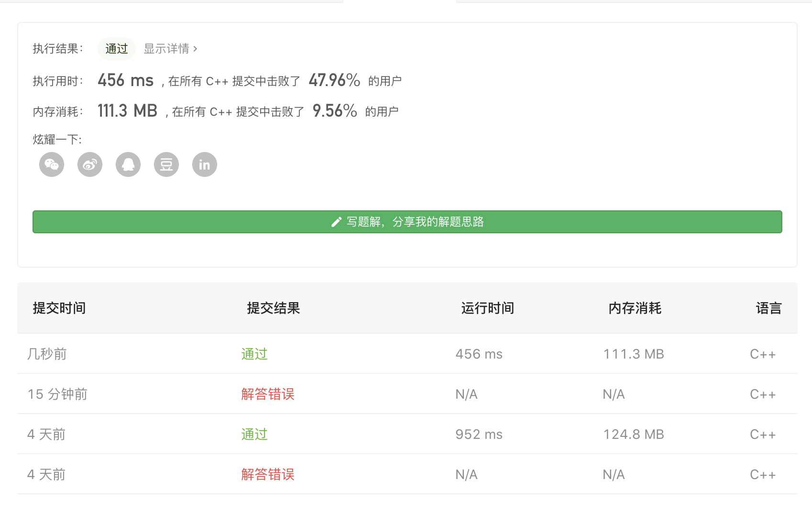The height and width of the screenshot is (523, 812).
Task: Click 提交结果 column header
Action: tap(274, 308)
